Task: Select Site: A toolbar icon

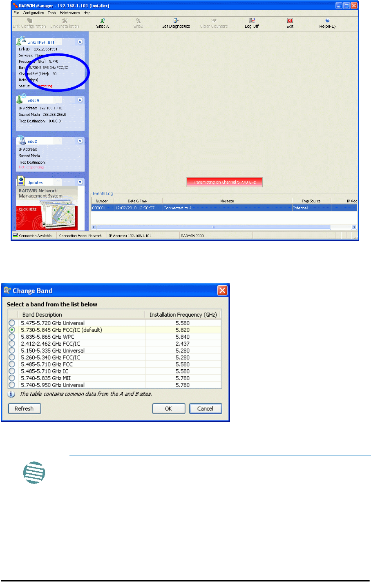Action: pos(103,23)
